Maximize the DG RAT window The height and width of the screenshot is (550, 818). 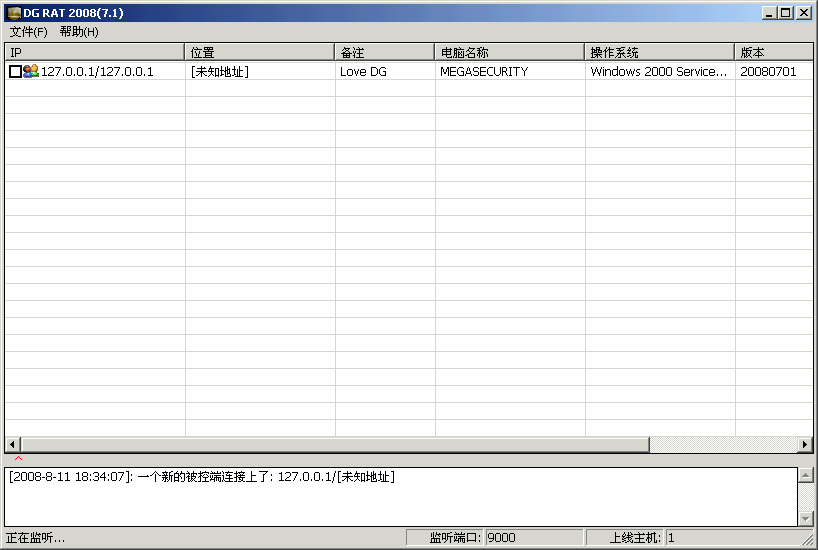pyautogui.click(x=786, y=13)
